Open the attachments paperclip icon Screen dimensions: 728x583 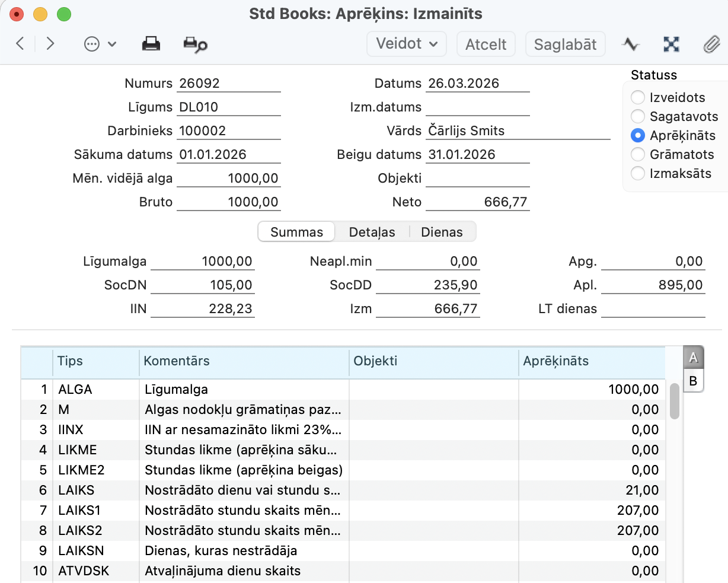(711, 44)
